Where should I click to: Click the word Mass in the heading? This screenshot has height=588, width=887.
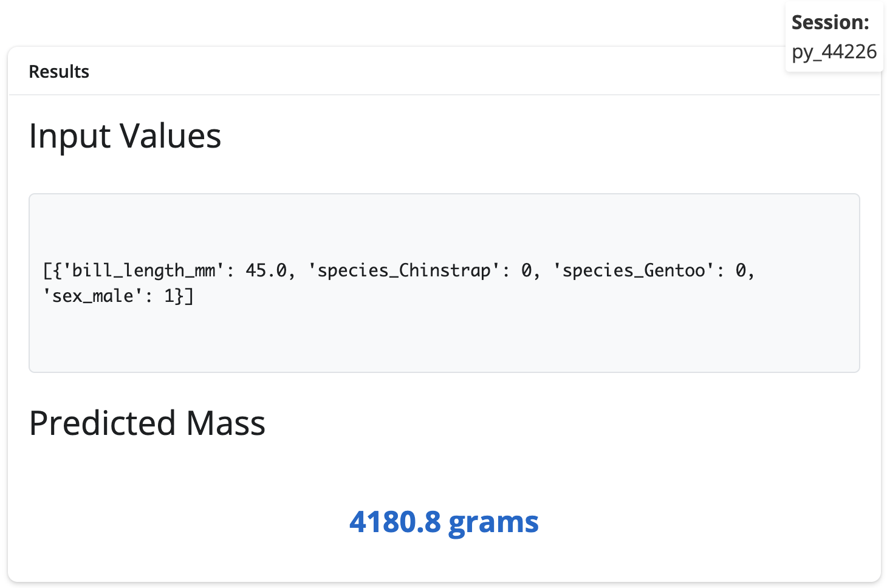click(x=225, y=423)
